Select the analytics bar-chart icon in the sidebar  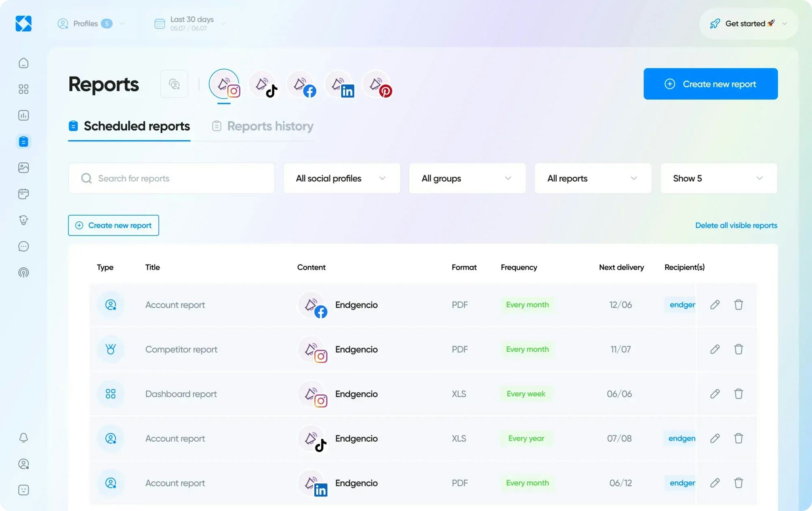coord(23,115)
